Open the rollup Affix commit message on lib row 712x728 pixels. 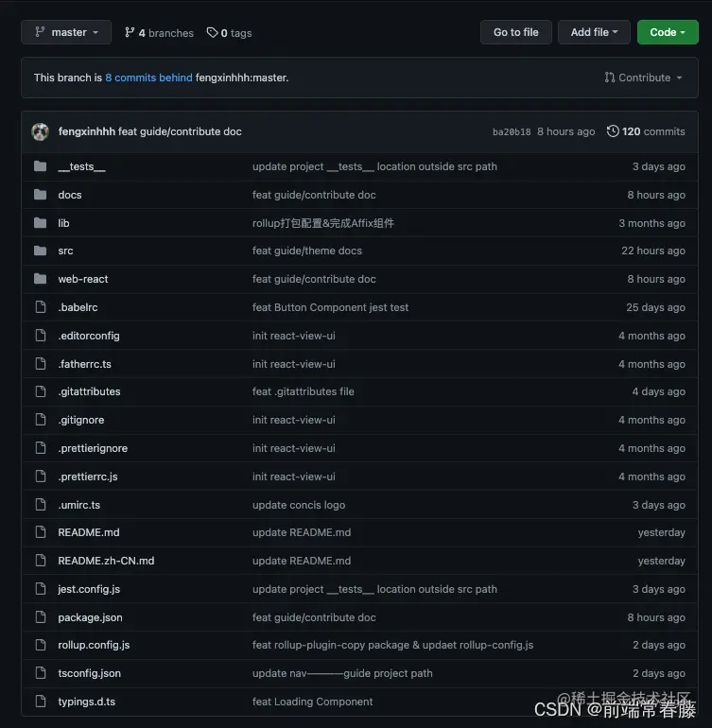pos(322,223)
